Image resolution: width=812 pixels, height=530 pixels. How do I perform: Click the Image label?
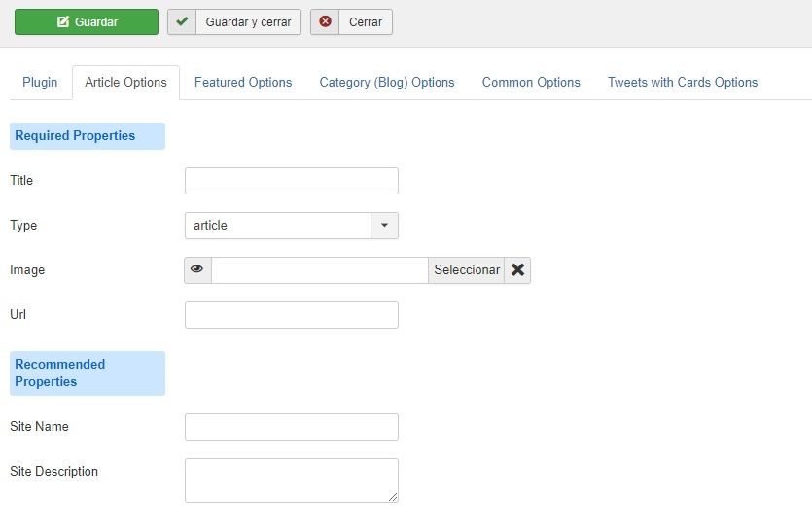27,270
